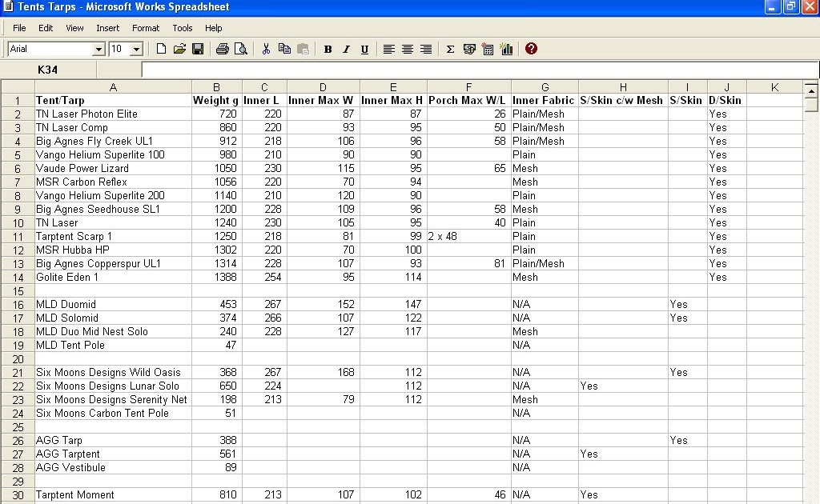This screenshot has height=504, width=820.
Task: Select 'Six Moons Carbon Tent Pole' cell
Action: [113, 413]
